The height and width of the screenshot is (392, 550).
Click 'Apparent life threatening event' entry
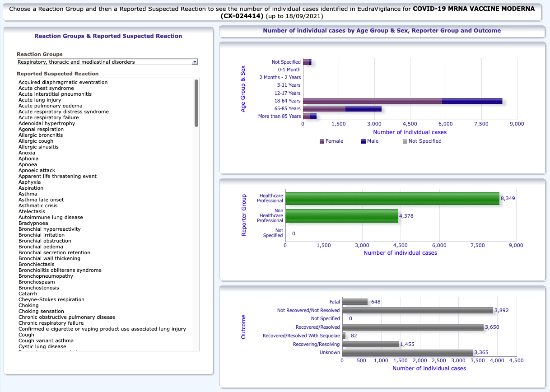click(57, 176)
